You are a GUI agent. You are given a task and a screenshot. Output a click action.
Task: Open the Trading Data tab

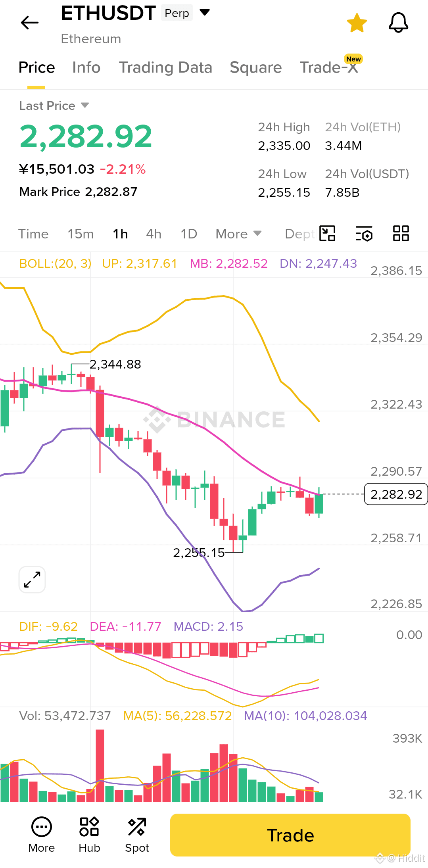165,67
